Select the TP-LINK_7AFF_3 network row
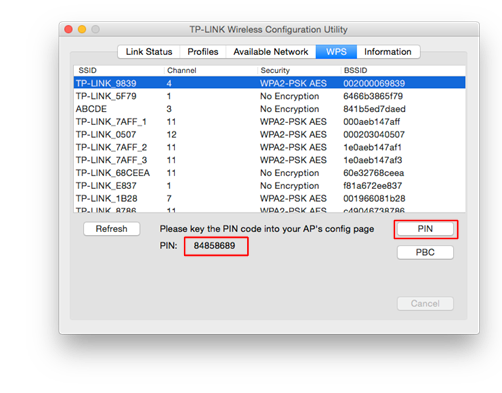The height and width of the screenshot is (393, 502). pyautogui.click(x=269, y=160)
